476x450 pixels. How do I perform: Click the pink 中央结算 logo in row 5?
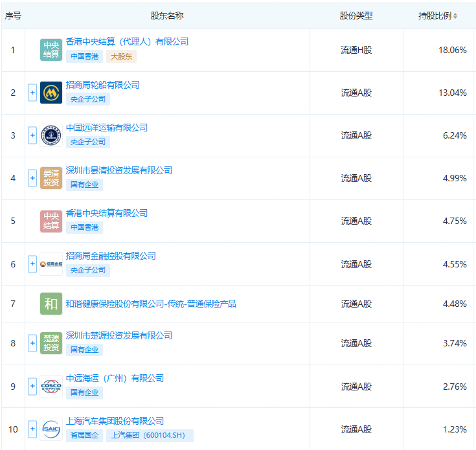click(51, 221)
